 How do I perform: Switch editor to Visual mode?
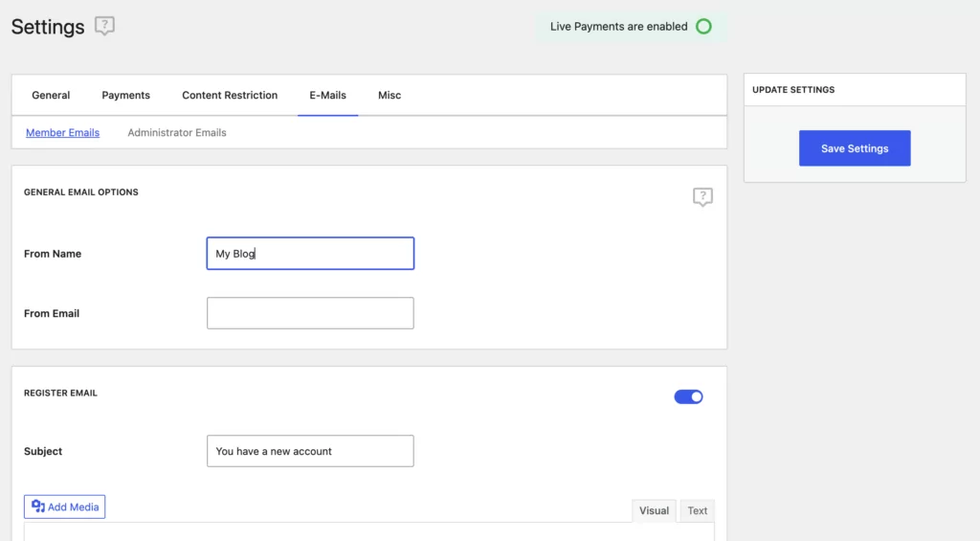[654, 510]
